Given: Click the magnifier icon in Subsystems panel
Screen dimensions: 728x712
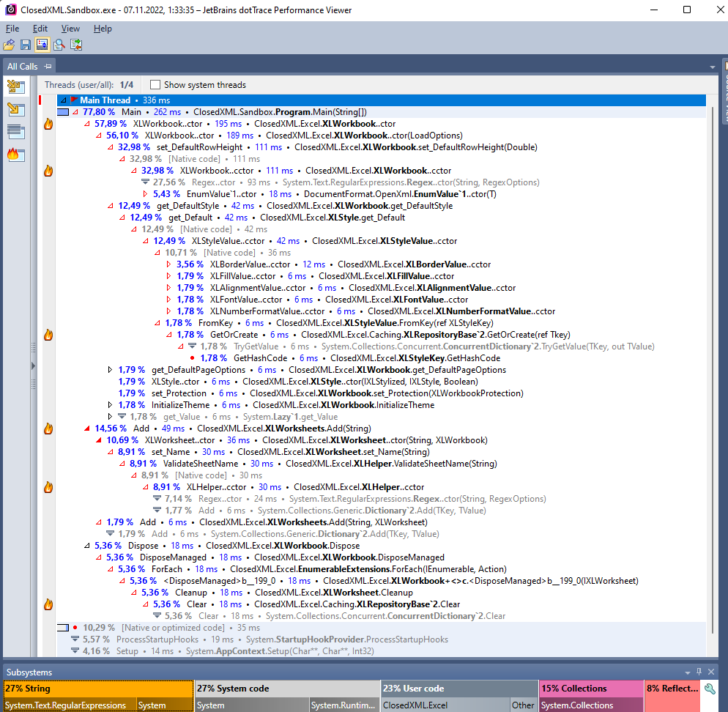Looking at the screenshot, I should point(709,689).
